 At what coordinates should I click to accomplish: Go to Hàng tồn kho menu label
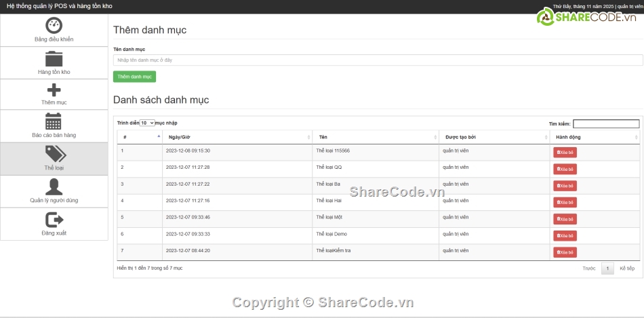pyautogui.click(x=54, y=73)
